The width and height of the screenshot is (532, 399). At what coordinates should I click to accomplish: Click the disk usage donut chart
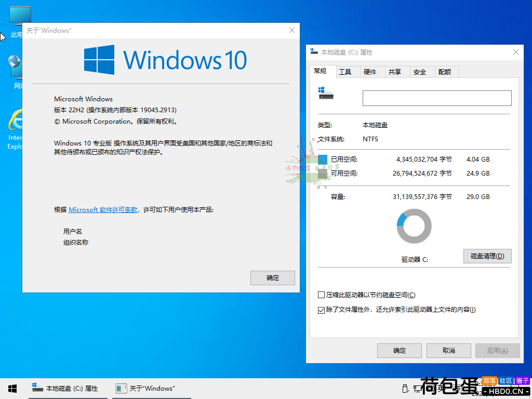(414, 226)
